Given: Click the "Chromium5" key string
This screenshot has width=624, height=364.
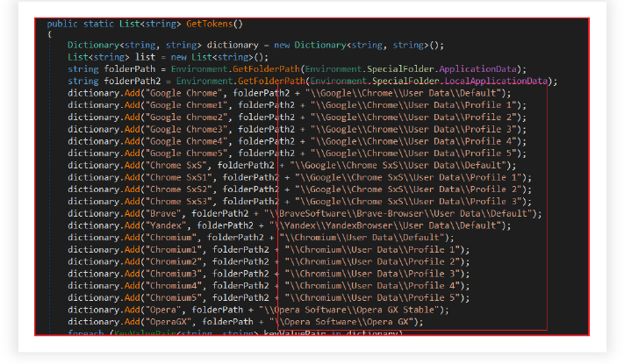Looking at the screenshot, I should click(174, 297).
